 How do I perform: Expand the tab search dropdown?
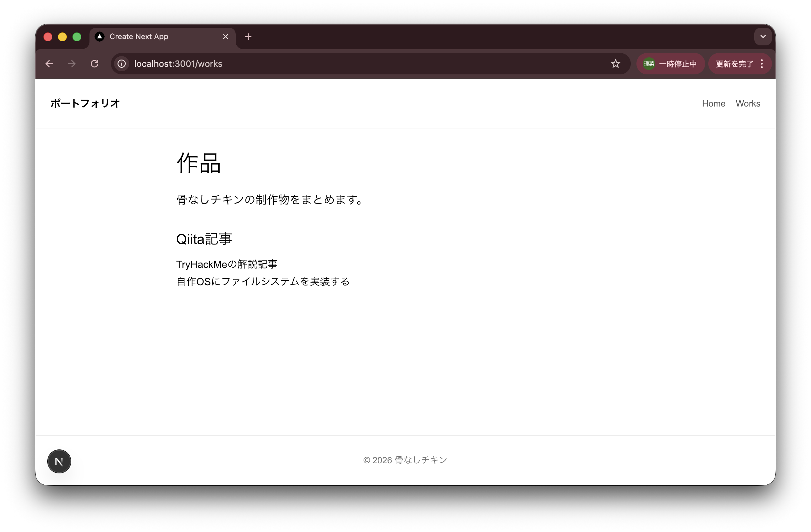coord(762,37)
